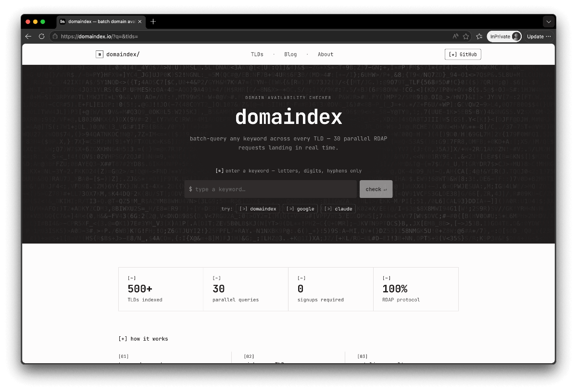Reload the page with the refresh icon
The width and height of the screenshot is (577, 392).
point(42,37)
